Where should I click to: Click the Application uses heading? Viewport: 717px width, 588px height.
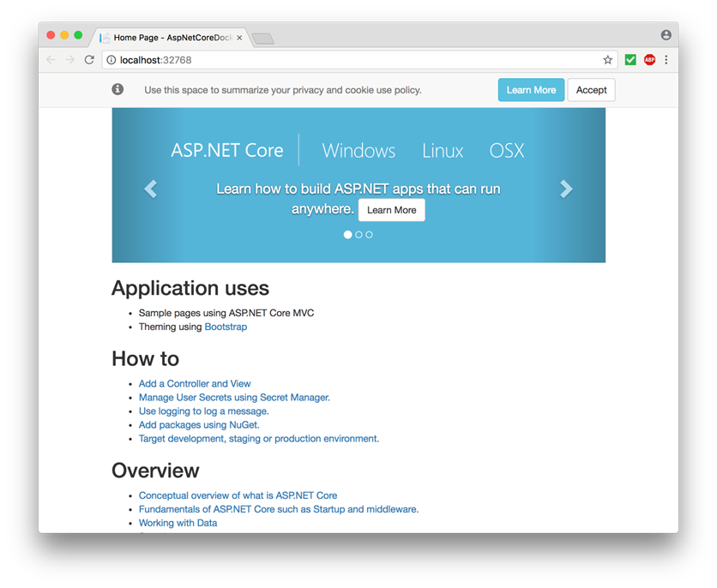(190, 288)
